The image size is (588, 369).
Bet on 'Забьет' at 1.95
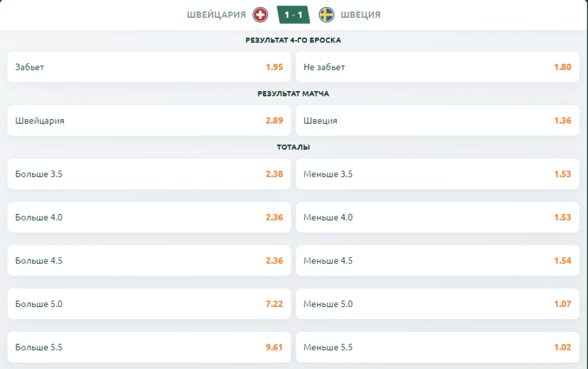pyautogui.click(x=149, y=67)
